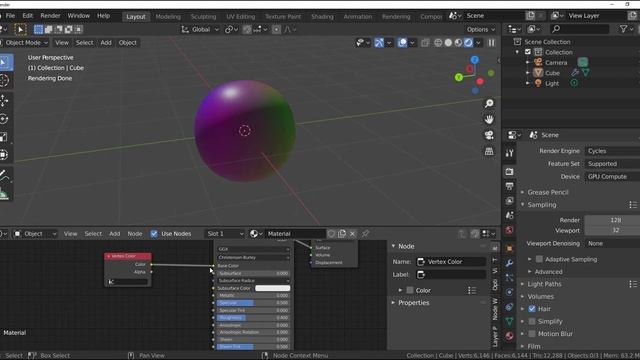Switch to solid viewport shading

tap(448, 42)
